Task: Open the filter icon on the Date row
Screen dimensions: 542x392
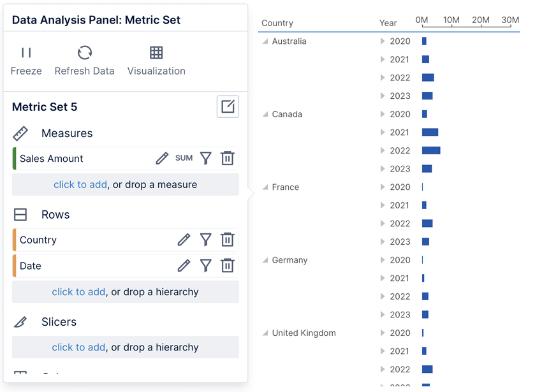Action: pyautogui.click(x=205, y=265)
